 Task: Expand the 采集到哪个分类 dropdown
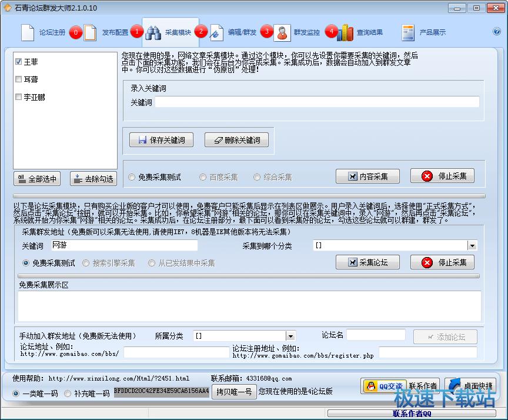472,246
